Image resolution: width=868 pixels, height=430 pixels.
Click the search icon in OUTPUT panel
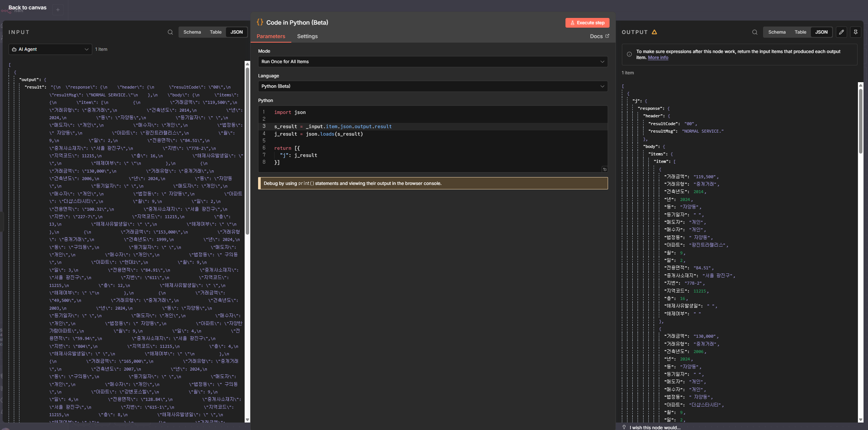point(755,32)
